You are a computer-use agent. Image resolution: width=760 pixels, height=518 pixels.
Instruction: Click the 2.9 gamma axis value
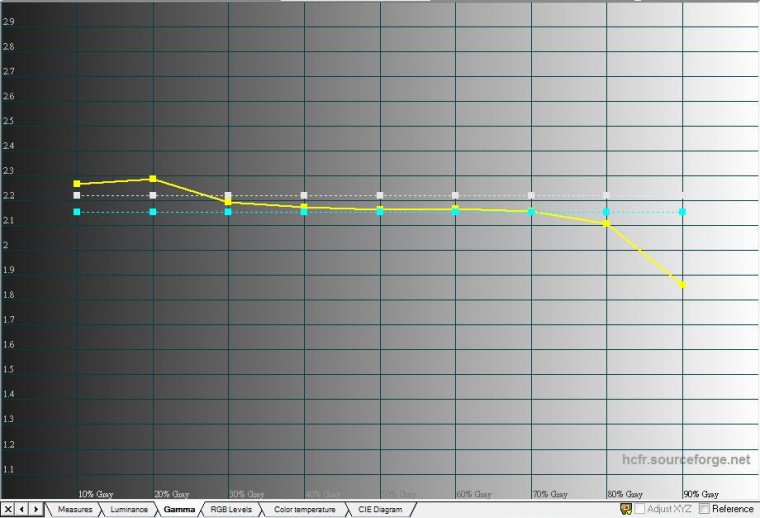9,22
